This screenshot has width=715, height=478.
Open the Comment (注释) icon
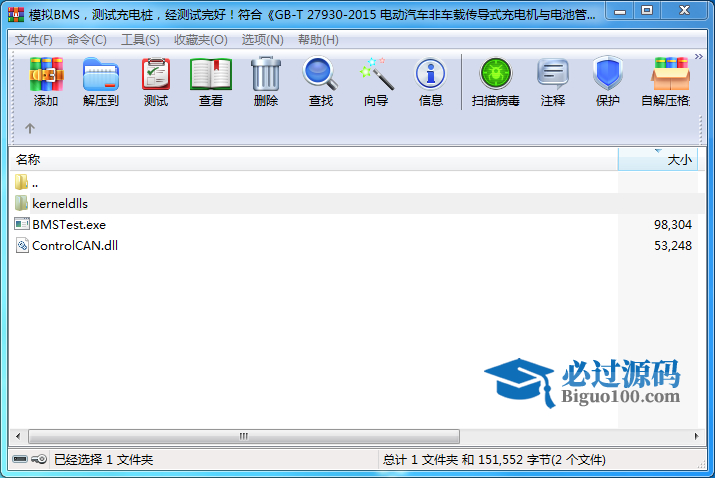click(553, 81)
